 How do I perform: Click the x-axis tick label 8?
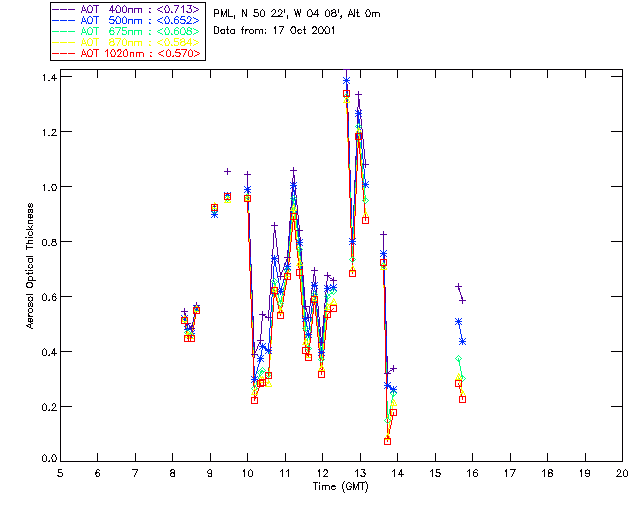173,473
